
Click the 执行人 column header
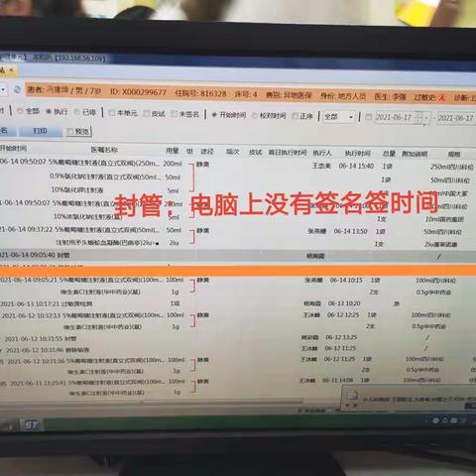click(322, 153)
